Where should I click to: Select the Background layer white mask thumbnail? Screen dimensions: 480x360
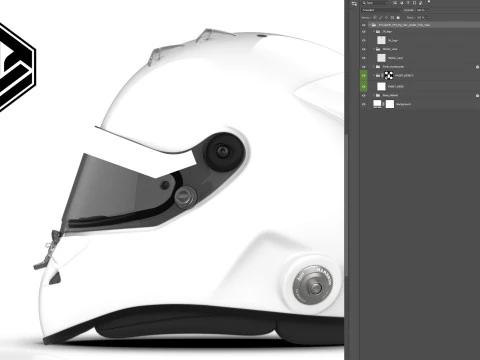(x=390, y=104)
